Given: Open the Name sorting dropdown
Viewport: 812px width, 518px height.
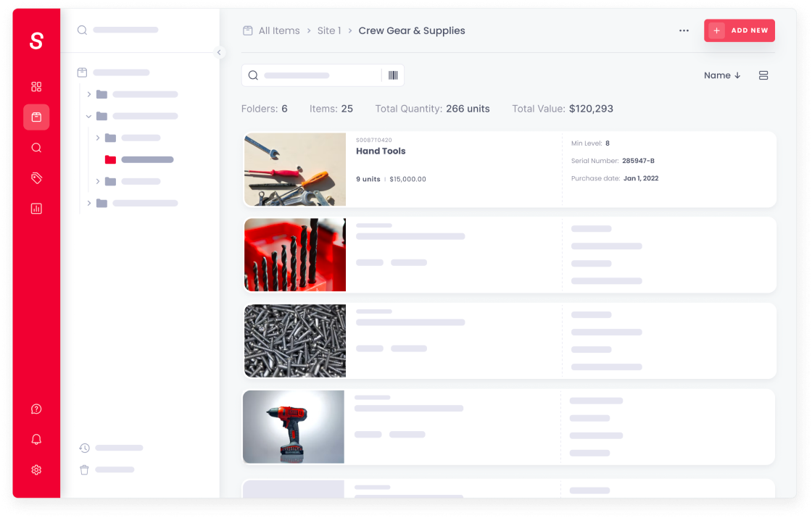Looking at the screenshot, I should (x=718, y=75).
